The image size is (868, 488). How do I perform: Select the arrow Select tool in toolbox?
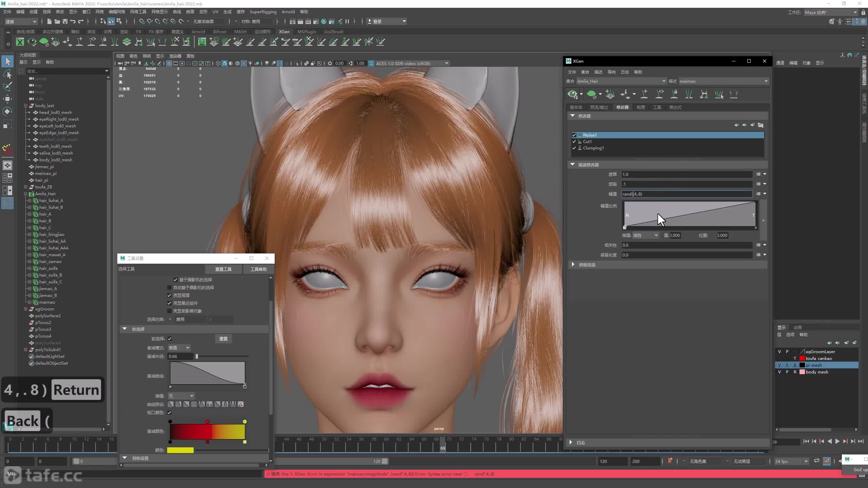coord(7,61)
